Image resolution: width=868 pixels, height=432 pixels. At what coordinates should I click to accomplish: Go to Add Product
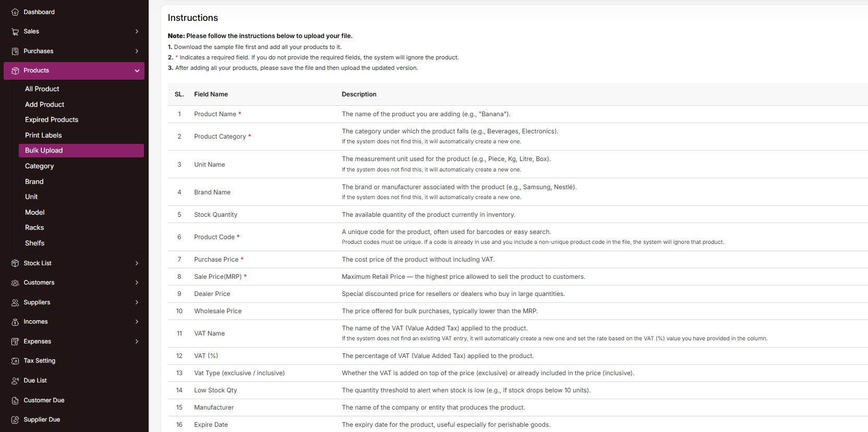45,105
